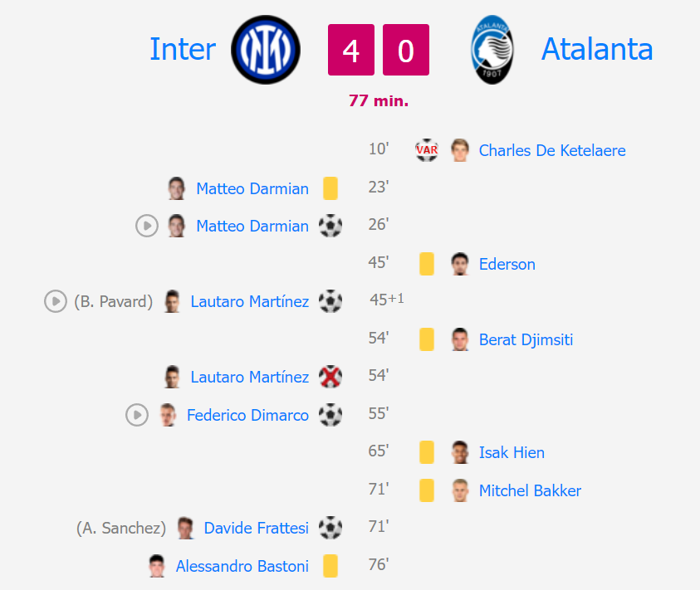Click Alessandro Bastoni's yellow card icon
Viewport: 700px width, 590px height.
point(330,565)
